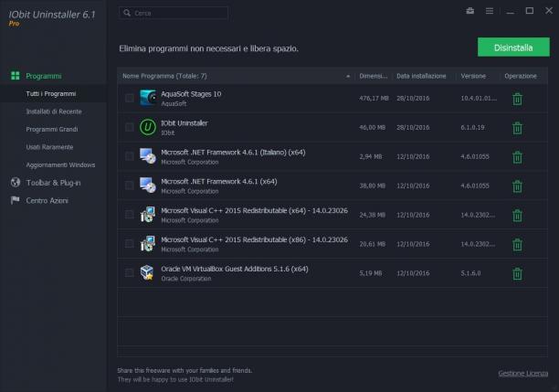Click the green grid Programmi icon
Viewport: 559px width, 392px height.
pyautogui.click(x=16, y=76)
